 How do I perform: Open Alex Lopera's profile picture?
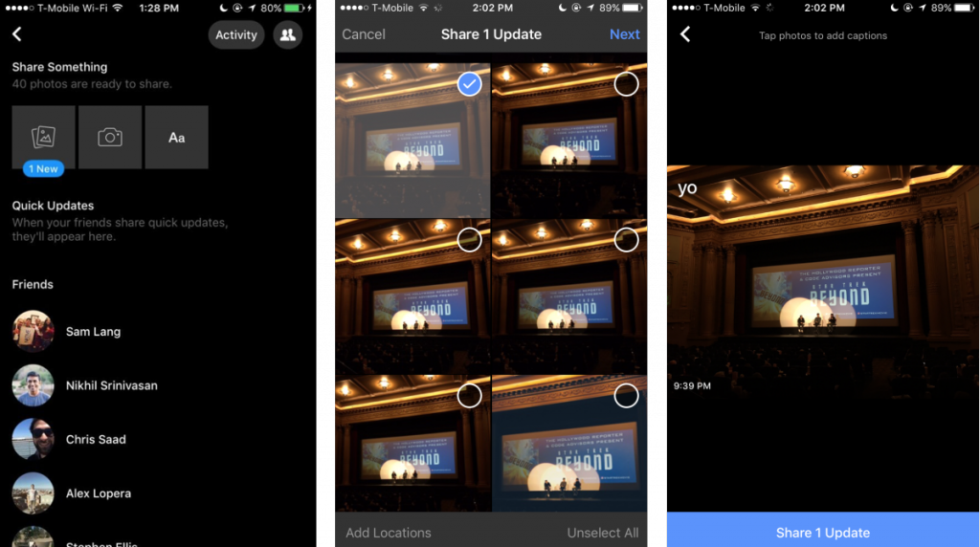coord(33,493)
